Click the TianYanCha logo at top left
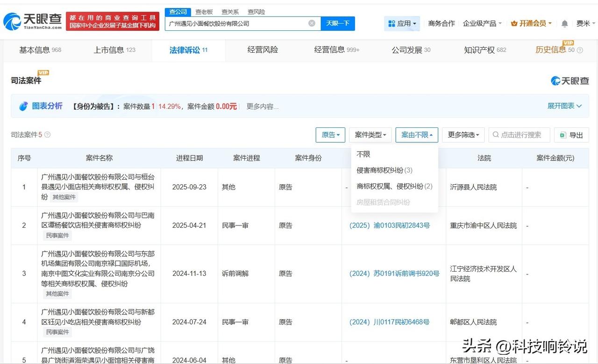This screenshot has width=598, height=364. tap(33, 21)
